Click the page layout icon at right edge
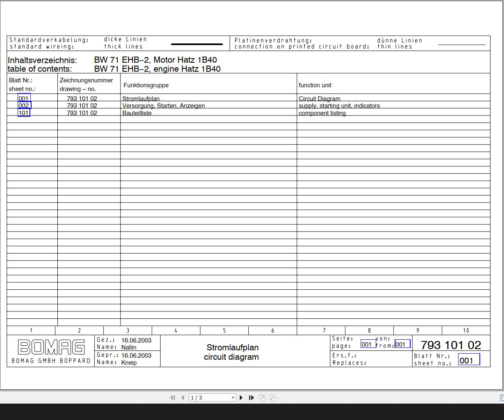The width and height of the screenshot is (504, 420). [x=502, y=397]
